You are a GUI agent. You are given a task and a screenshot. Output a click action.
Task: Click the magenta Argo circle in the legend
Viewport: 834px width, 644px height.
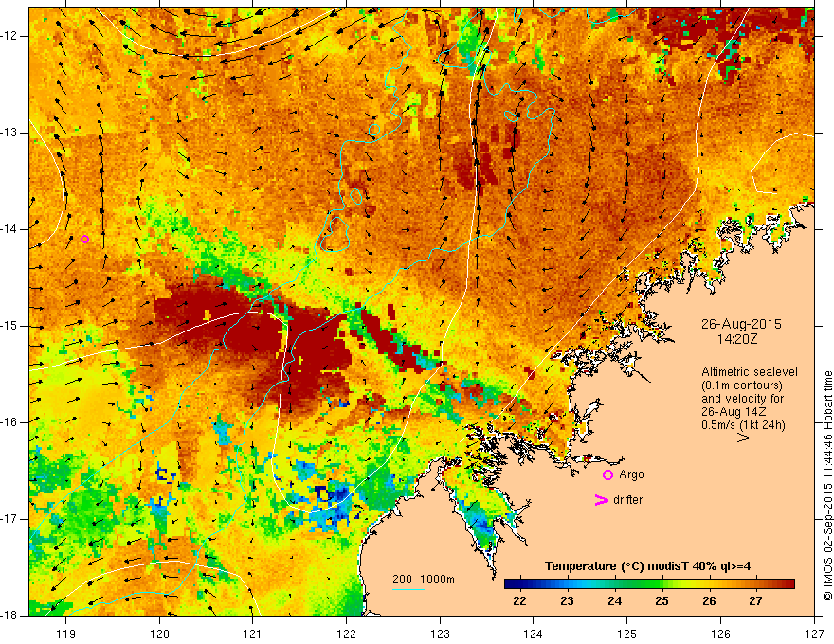click(607, 475)
